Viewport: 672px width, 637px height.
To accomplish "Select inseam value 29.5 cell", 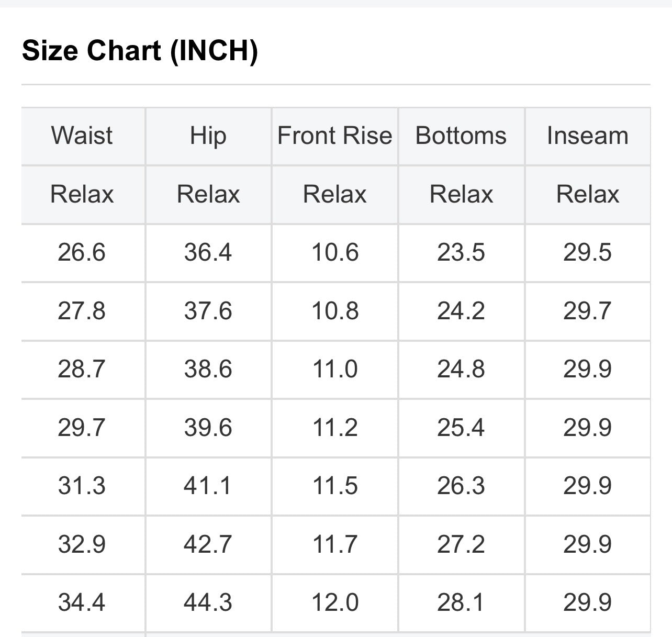I will [587, 252].
